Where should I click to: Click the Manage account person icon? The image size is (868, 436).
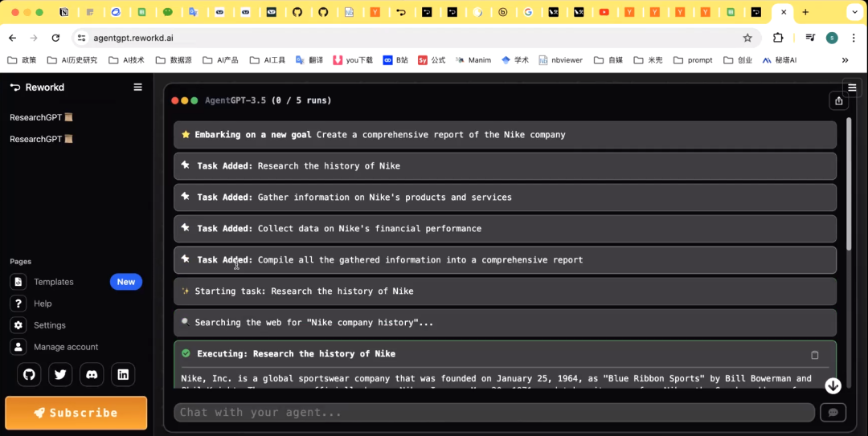[18, 347]
